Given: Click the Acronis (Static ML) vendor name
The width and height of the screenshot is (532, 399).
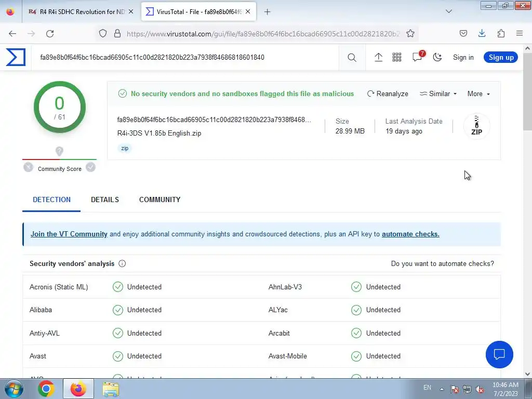Looking at the screenshot, I should [59, 287].
